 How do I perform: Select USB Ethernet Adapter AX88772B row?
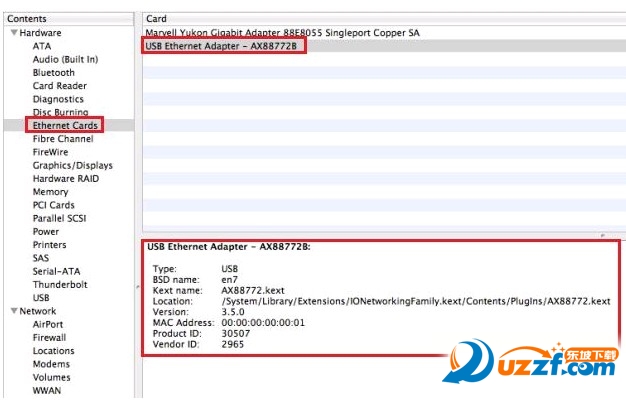click(223, 46)
